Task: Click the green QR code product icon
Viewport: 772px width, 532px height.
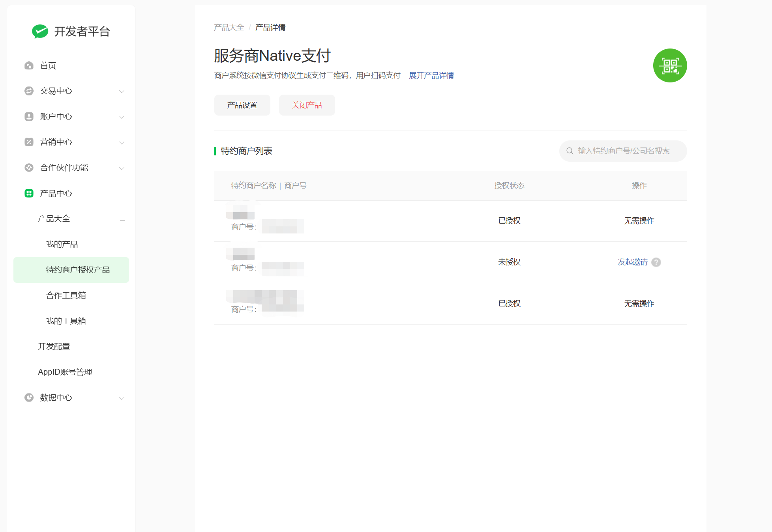Action: click(670, 65)
